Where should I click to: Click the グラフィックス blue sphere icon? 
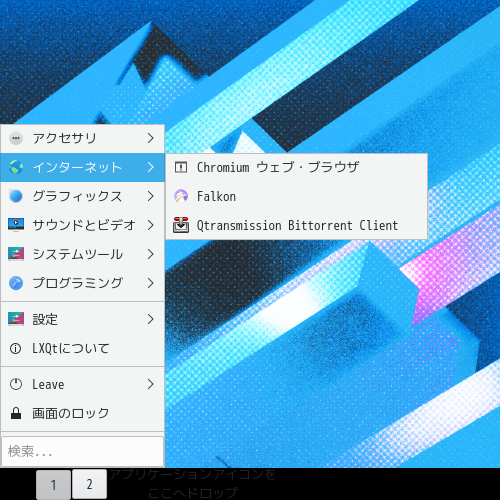click(x=16, y=196)
